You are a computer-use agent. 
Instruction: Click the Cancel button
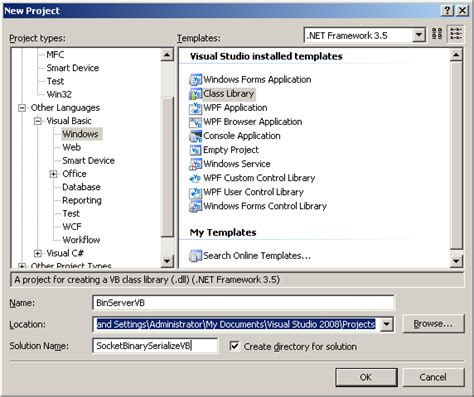click(433, 377)
